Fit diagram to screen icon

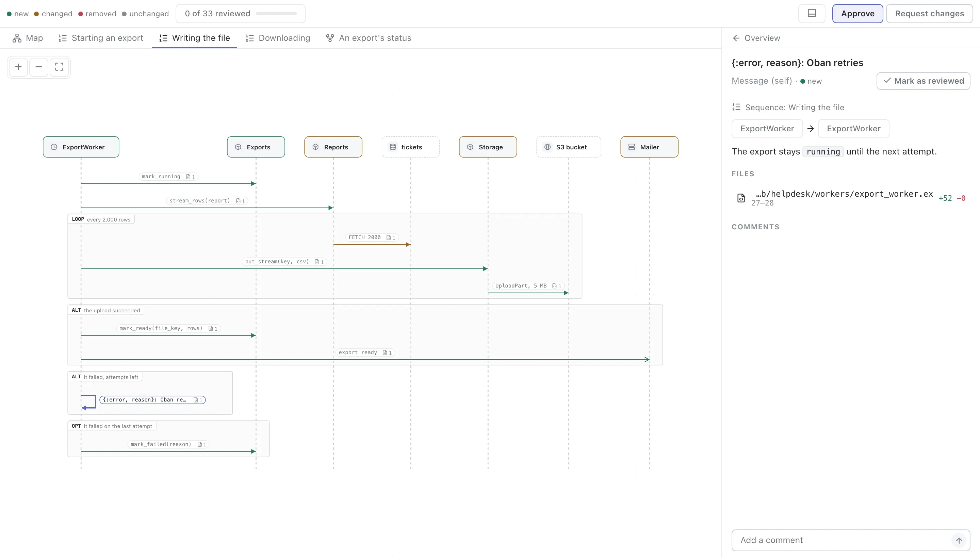click(x=59, y=67)
